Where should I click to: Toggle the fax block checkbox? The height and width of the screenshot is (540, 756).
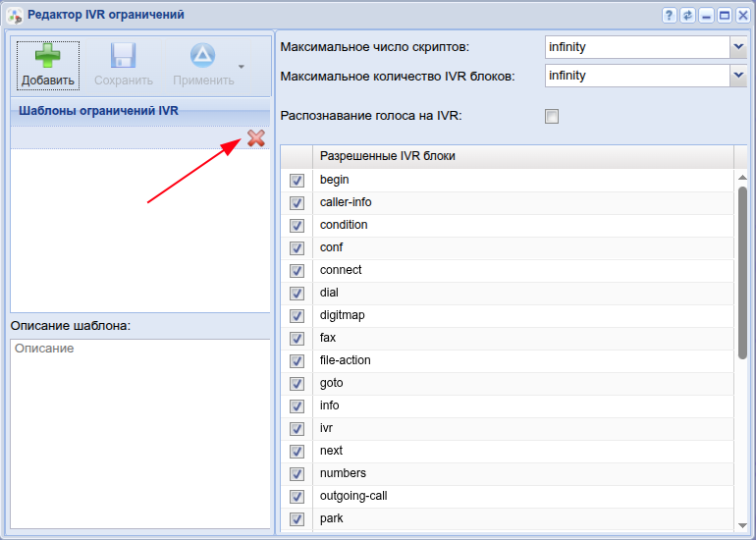click(297, 339)
